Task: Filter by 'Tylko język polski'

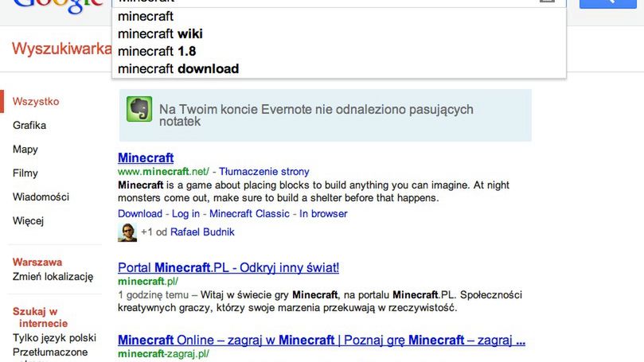Action: tap(54, 337)
